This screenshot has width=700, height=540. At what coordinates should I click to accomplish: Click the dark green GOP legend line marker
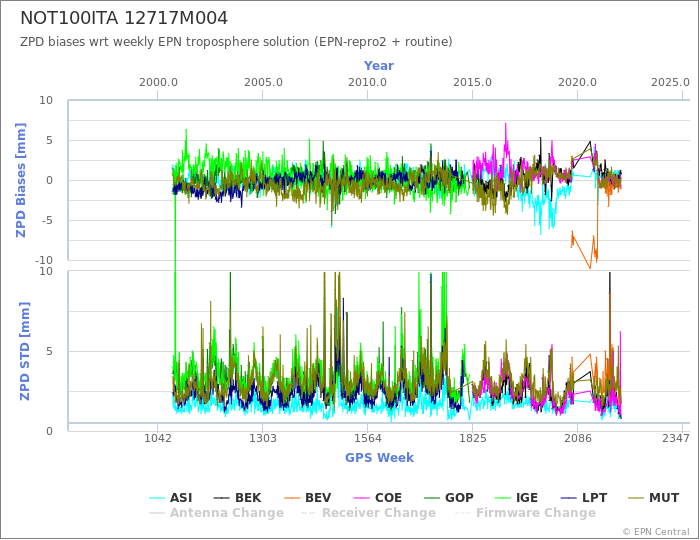pyautogui.click(x=432, y=498)
